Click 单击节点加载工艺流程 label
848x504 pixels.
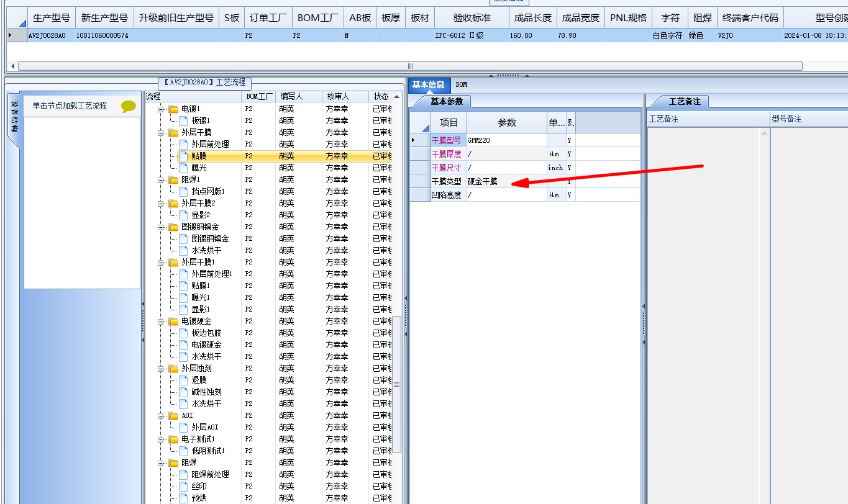pyautogui.click(x=70, y=106)
